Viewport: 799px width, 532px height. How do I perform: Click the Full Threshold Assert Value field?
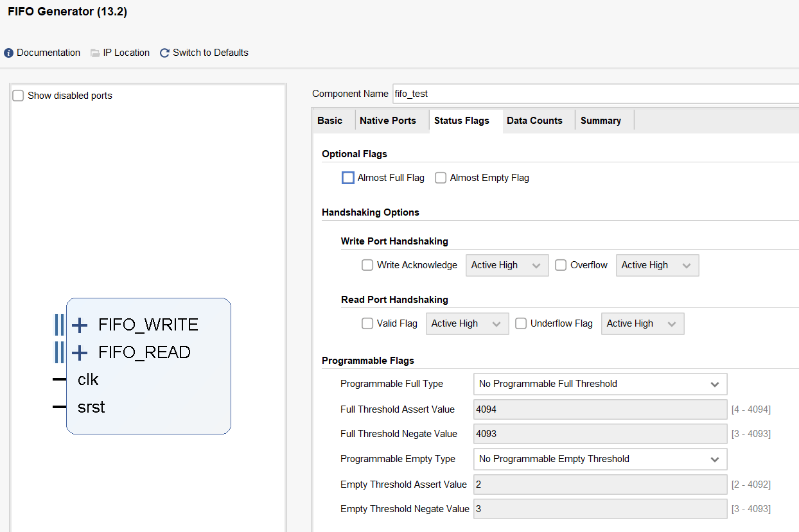click(x=601, y=409)
